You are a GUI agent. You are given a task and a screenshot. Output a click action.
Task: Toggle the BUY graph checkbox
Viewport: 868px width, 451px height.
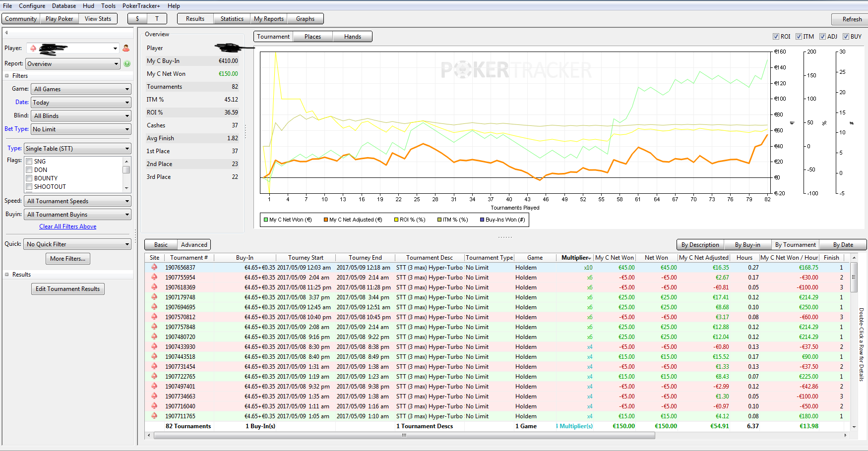tap(846, 37)
